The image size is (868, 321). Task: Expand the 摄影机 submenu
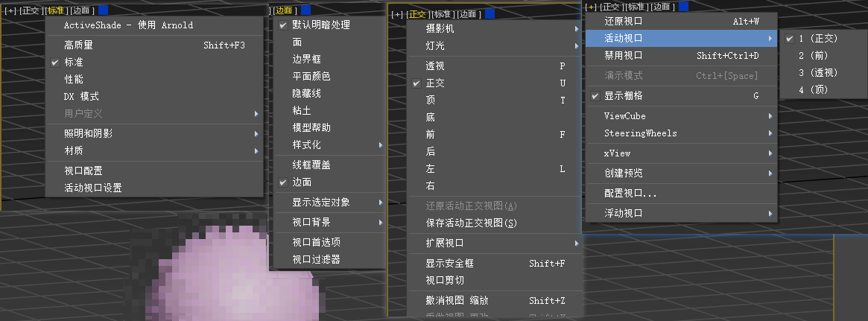pos(494,29)
